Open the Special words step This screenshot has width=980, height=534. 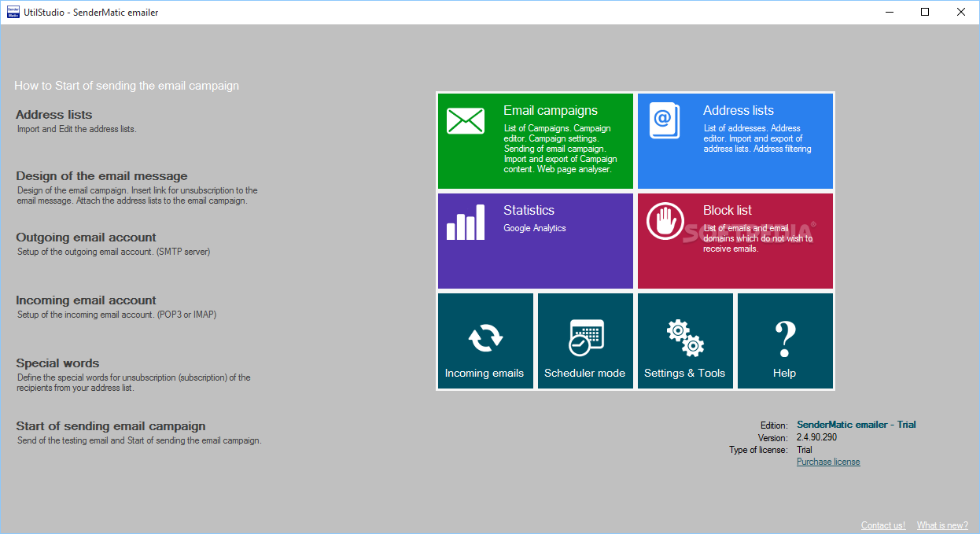(57, 363)
